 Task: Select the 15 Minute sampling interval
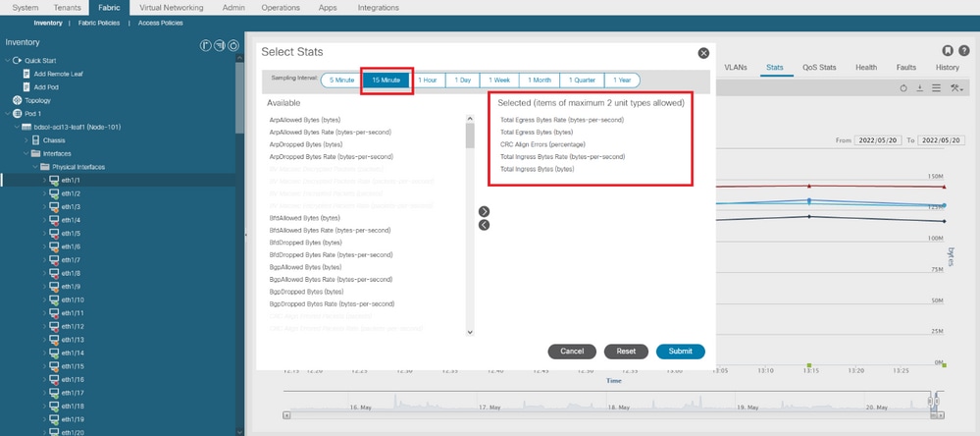click(x=387, y=81)
